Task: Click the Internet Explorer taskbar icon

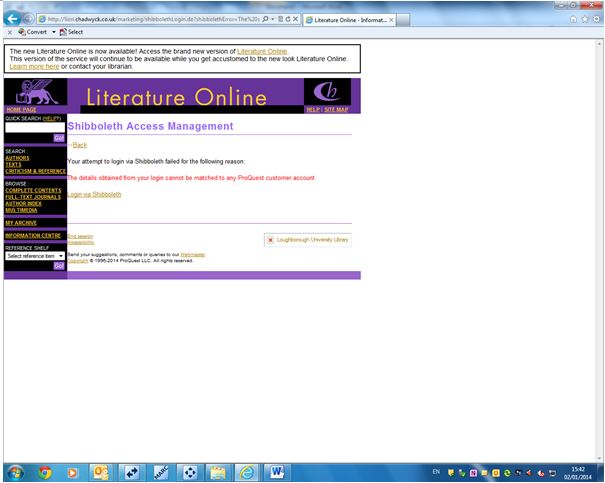Action: (x=245, y=471)
